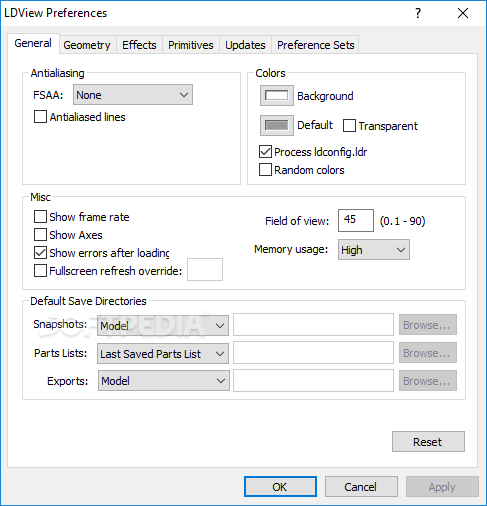The image size is (487, 506).
Task: Click Browse for Exports directory
Action: (x=428, y=381)
